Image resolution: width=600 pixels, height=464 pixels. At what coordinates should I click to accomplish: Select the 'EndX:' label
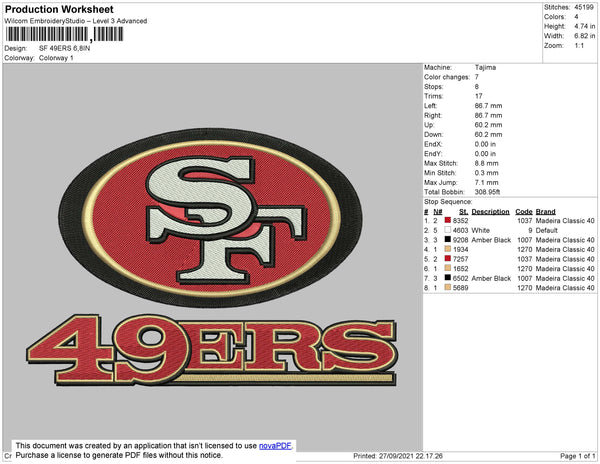coord(433,144)
